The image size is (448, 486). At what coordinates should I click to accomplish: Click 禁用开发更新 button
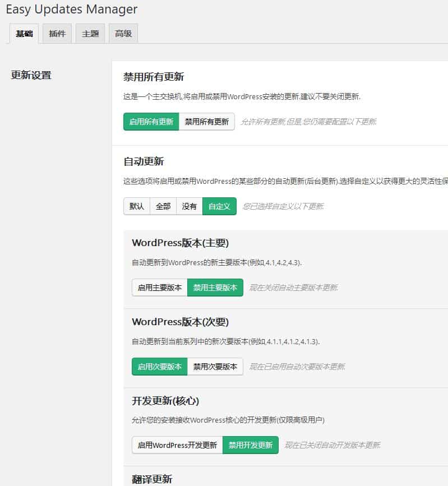click(251, 445)
